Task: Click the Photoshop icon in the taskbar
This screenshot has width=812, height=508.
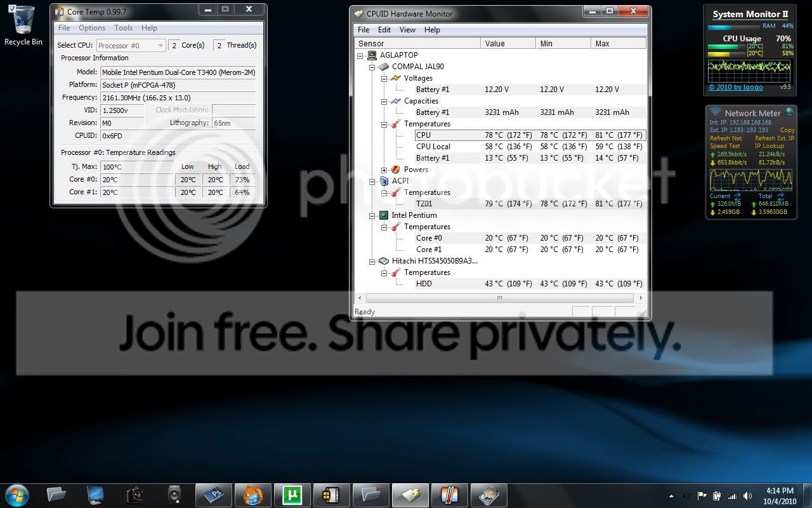Action: (x=213, y=495)
